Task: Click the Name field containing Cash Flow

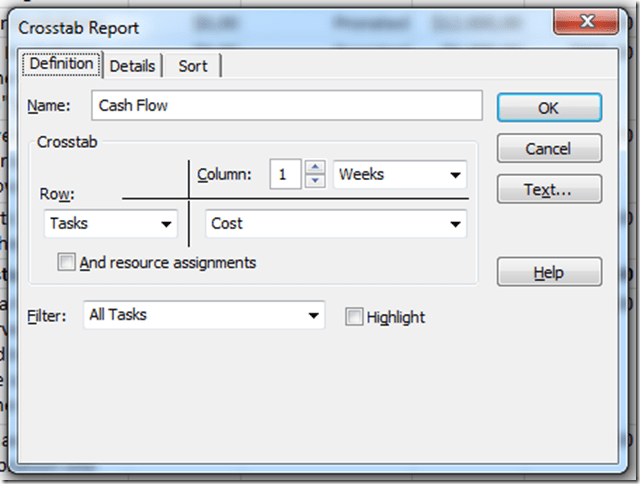Action: 286,106
